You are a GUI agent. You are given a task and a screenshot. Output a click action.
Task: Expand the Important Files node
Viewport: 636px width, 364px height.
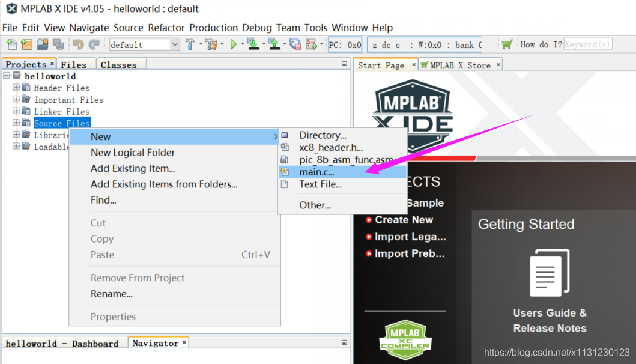coord(16,99)
